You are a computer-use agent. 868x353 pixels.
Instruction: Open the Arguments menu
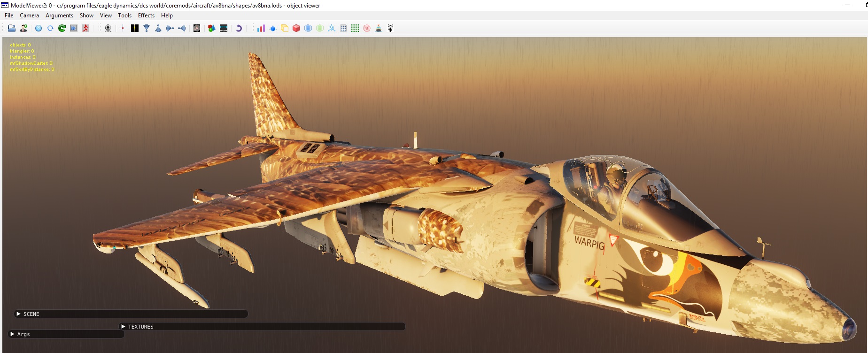tap(59, 15)
